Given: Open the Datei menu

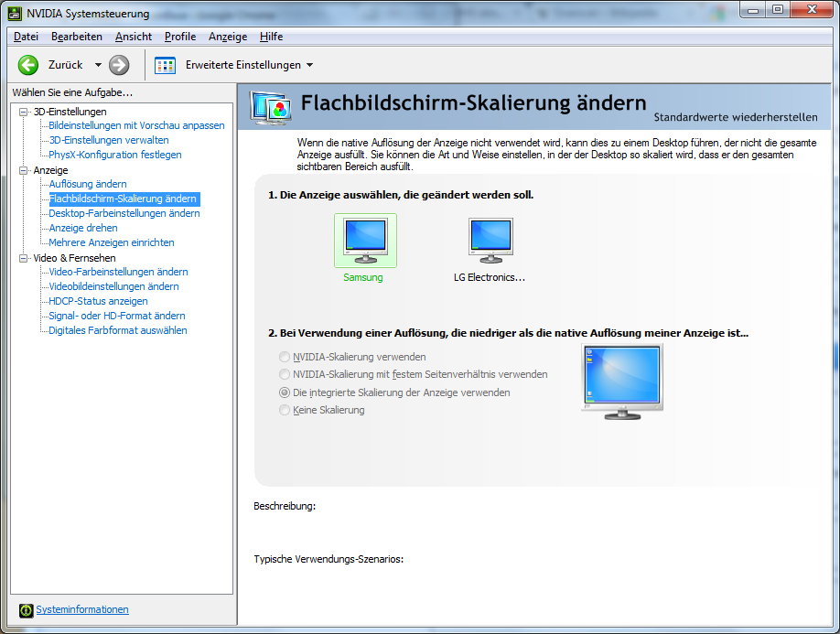Looking at the screenshot, I should [x=26, y=37].
